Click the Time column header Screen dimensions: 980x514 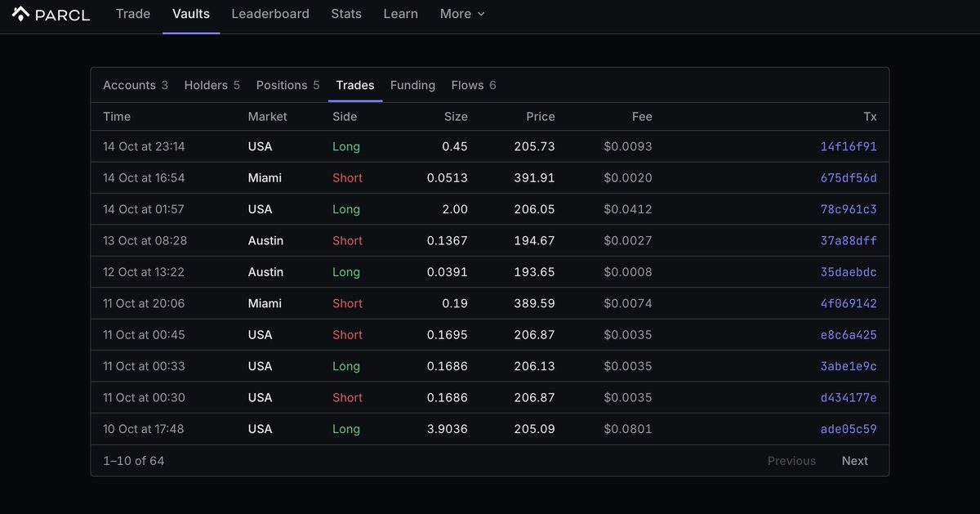(x=117, y=117)
